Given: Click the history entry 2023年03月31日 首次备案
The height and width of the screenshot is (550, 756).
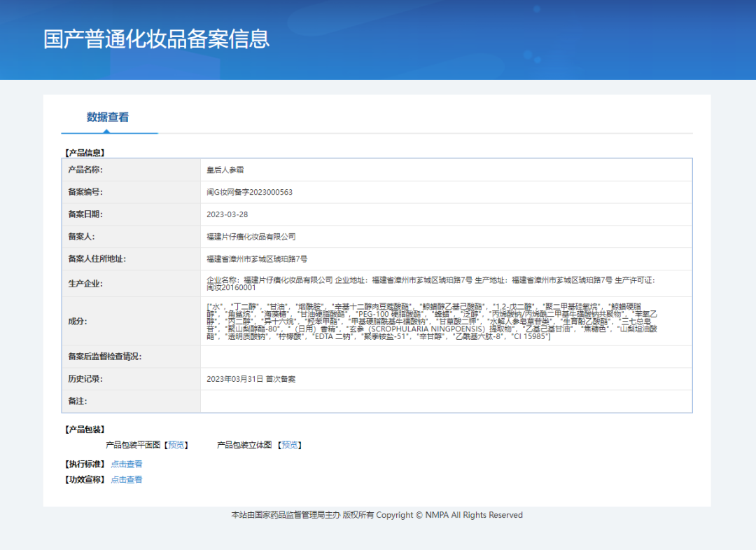Looking at the screenshot, I should (251, 379).
